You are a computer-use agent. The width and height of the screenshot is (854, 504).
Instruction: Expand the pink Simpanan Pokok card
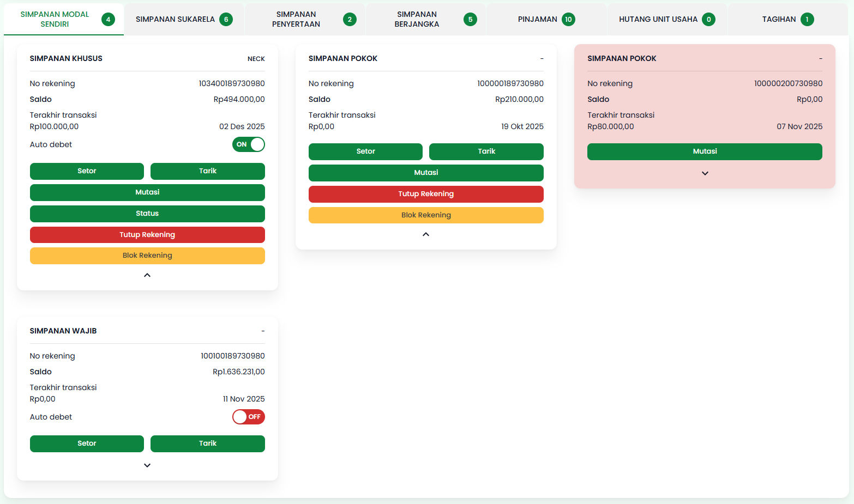(705, 173)
